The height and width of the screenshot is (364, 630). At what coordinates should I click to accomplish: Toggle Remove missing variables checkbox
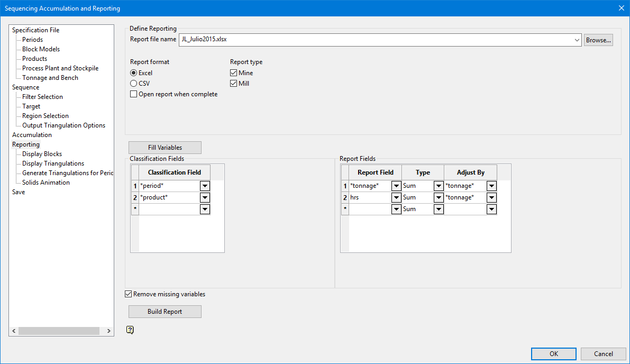129,294
